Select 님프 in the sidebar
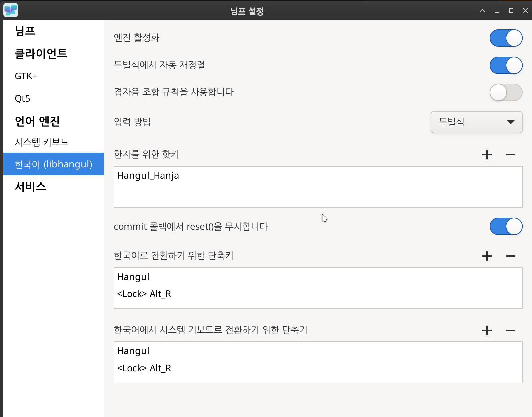This screenshot has height=417, width=532. click(x=54, y=31)
